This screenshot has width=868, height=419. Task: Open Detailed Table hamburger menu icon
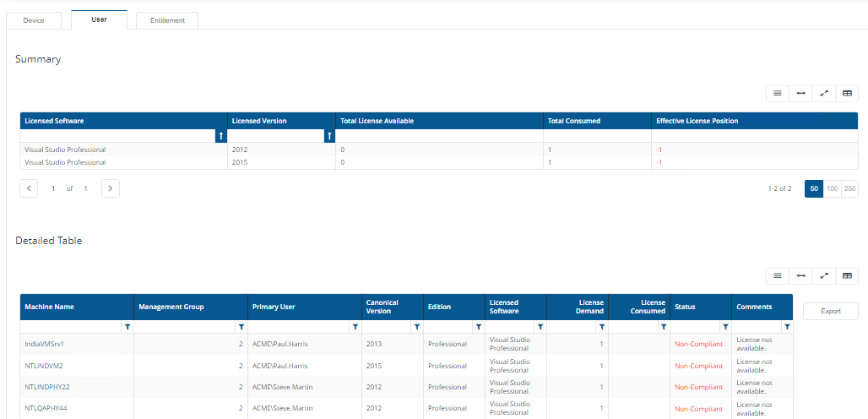tap(777, 275)
